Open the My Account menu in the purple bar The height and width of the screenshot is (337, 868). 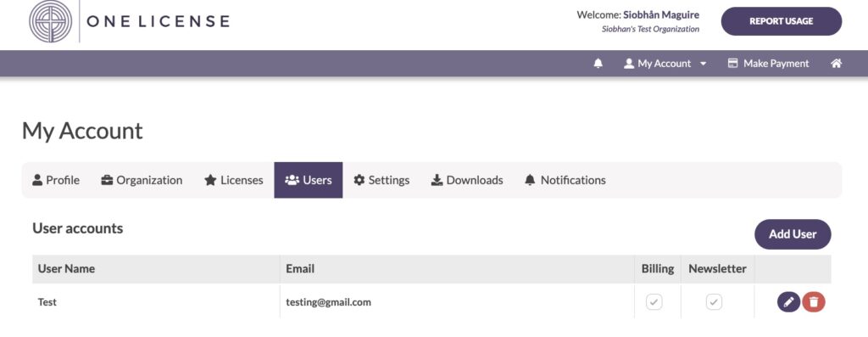point(665,64)
